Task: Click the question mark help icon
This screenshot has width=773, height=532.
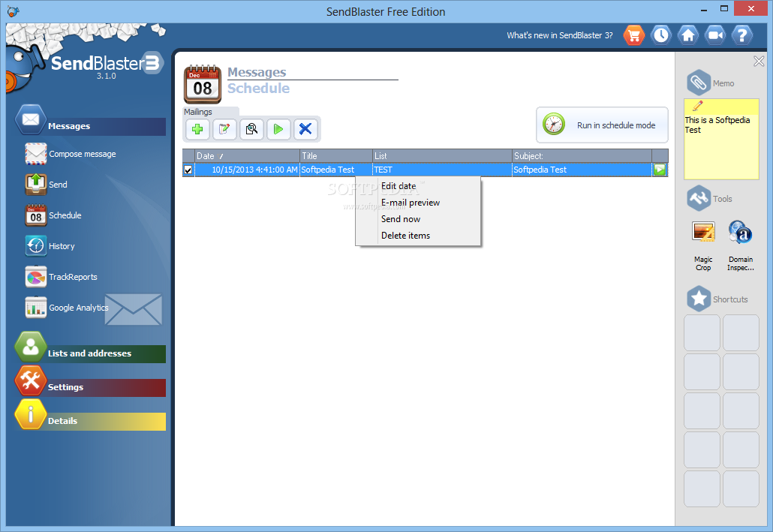Action: pos(742,35)
